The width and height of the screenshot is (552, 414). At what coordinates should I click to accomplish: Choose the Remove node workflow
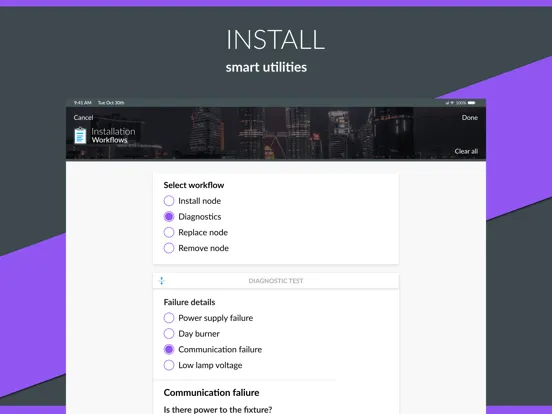click(x=169, y=248)
